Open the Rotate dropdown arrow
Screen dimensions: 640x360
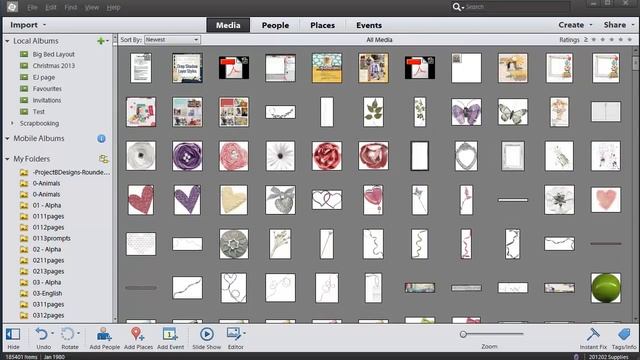pyautogui.click(x=78, y=333)
